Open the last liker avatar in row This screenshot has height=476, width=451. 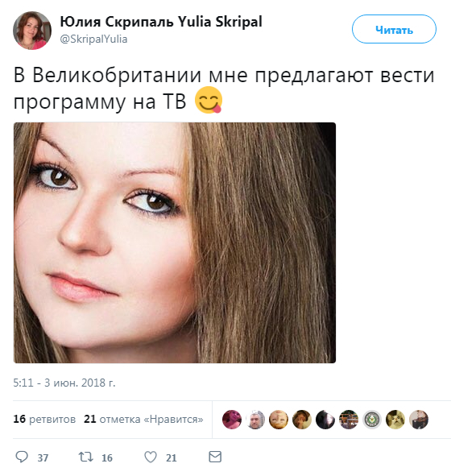pyautogui.click(x=419, y=420)
